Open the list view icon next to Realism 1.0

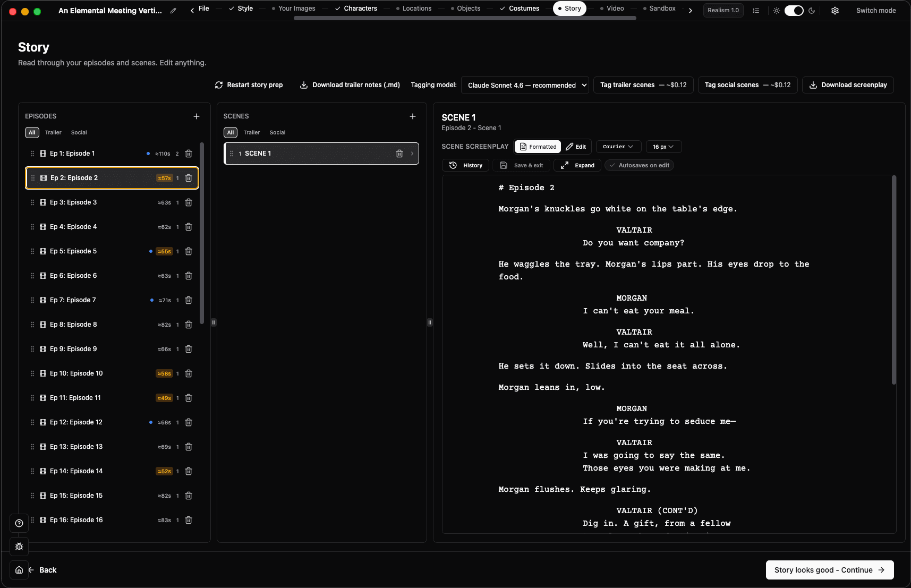756,11
